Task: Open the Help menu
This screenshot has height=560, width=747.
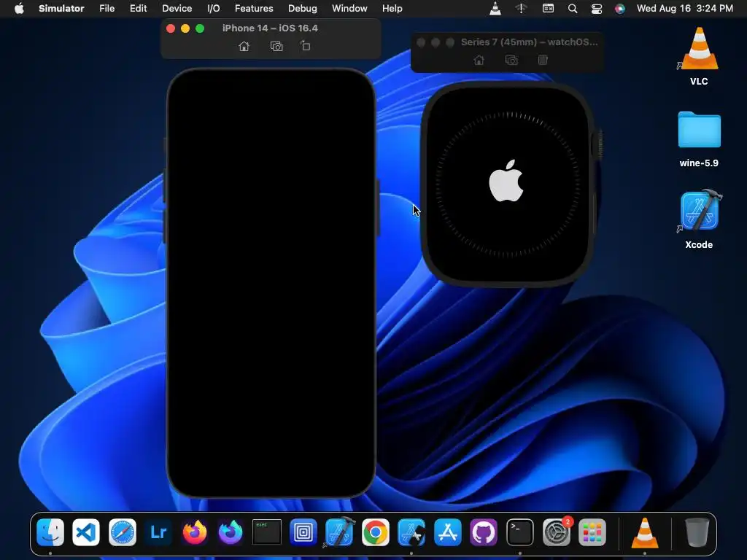Action: pyautogui.click(x=392, y=8)
